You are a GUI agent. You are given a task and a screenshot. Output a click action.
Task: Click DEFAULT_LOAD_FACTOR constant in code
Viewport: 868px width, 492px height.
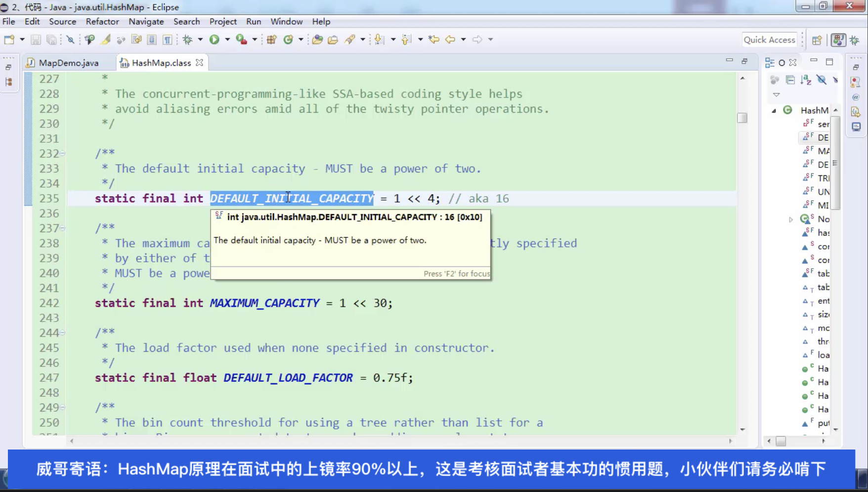tap(288, 377)
